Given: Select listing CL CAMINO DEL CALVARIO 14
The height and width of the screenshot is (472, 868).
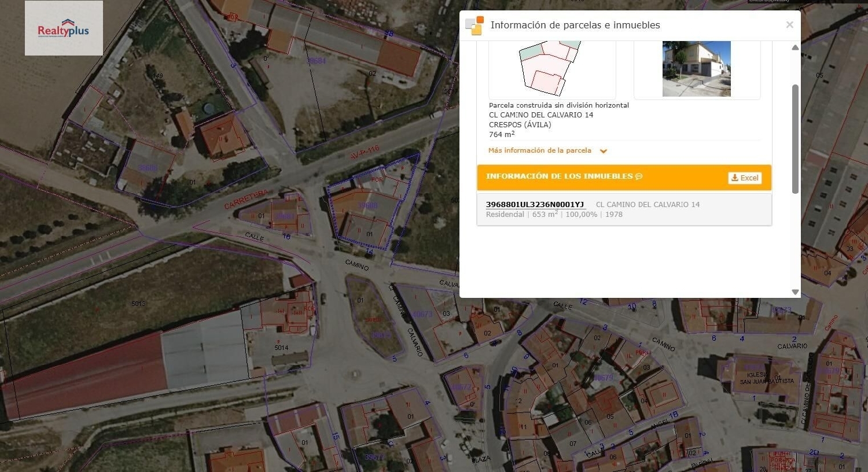Looking at the screenshot, I should coord(648,204).
